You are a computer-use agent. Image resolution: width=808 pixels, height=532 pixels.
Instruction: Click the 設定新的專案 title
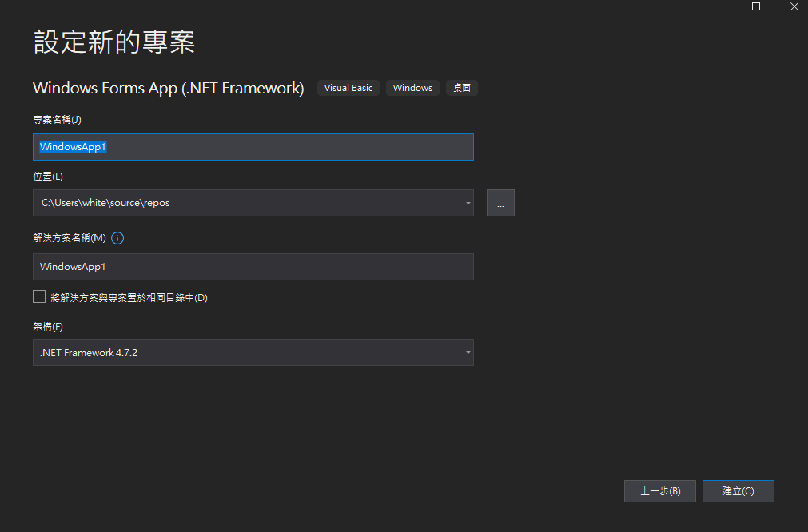[113, 42]
